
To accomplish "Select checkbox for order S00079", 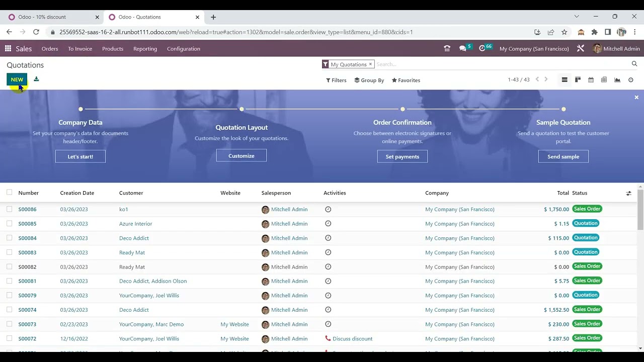I will (9, 295).
